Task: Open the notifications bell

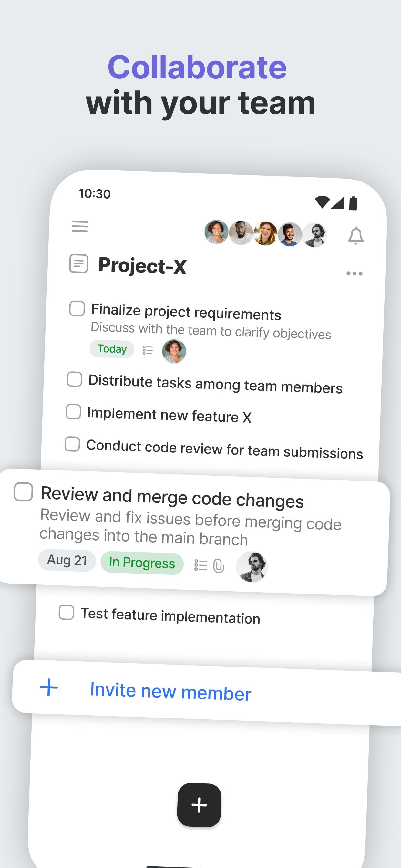Action: [355, 235]
